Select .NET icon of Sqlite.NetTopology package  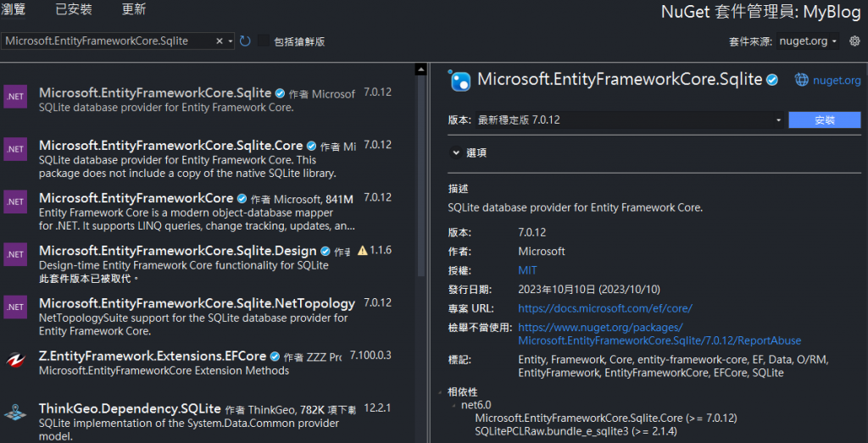click(15, 307)
